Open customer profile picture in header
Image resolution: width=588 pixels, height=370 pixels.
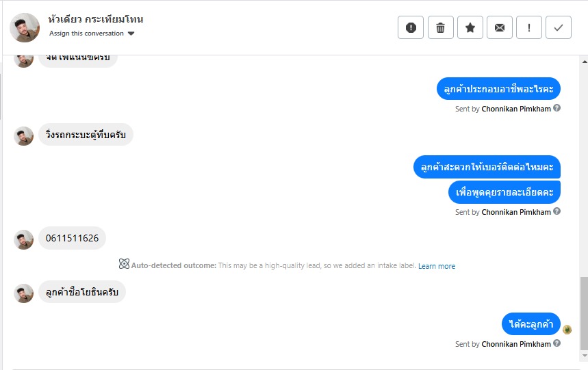coord(25,27)
